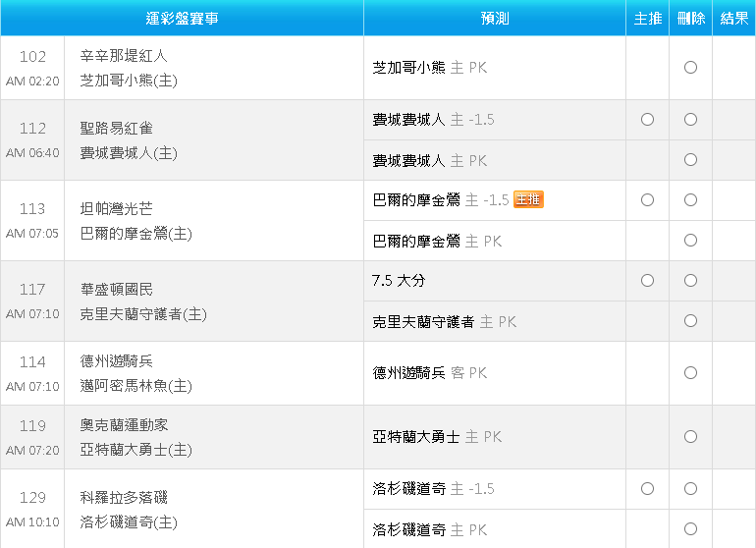This screenshot has height=548, width=756.
Task: Click team name 華盛頓國民
Action: pyautogui.click(x=116, y=290)
